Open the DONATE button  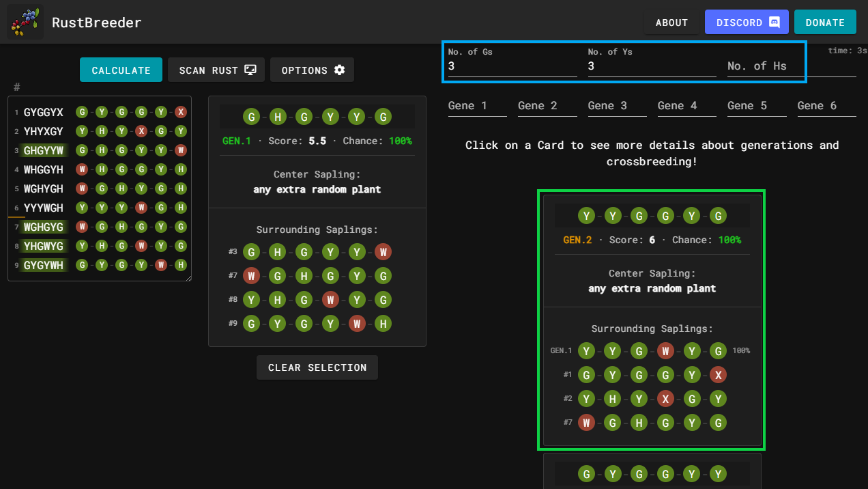pos(825,23)
